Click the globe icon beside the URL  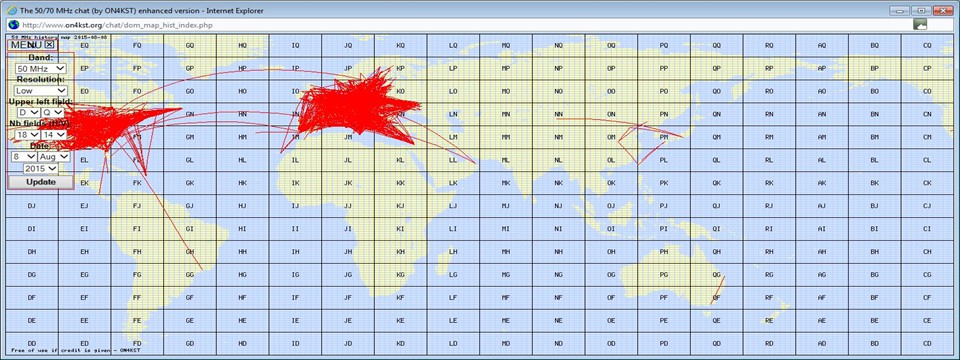[13, 24]
